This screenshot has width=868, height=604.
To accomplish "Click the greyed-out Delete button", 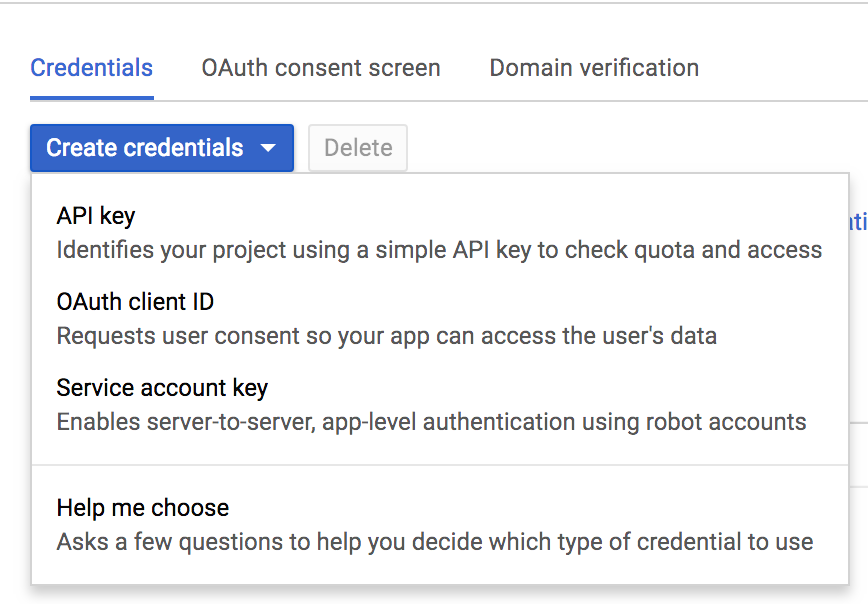I will pos(358,148).
